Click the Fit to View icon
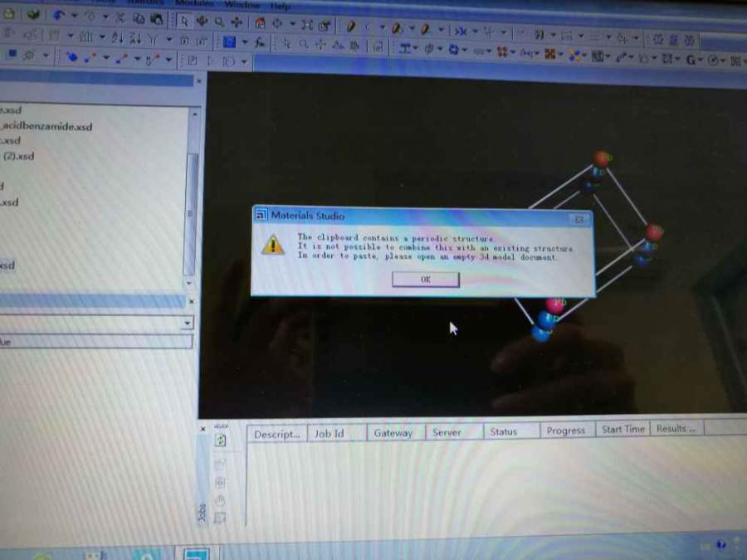This screenshot has width=747, height=560. pyautogui.click(x=307, y=25)
